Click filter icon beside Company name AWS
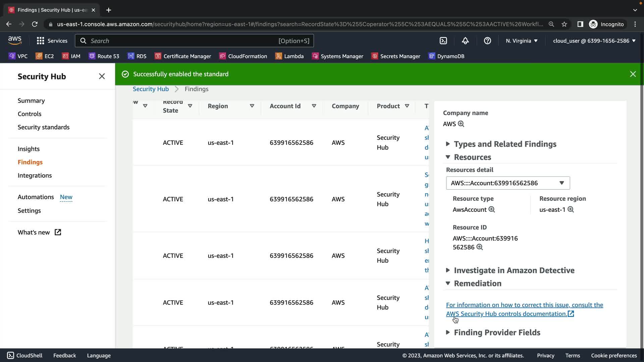 (461, 124)
